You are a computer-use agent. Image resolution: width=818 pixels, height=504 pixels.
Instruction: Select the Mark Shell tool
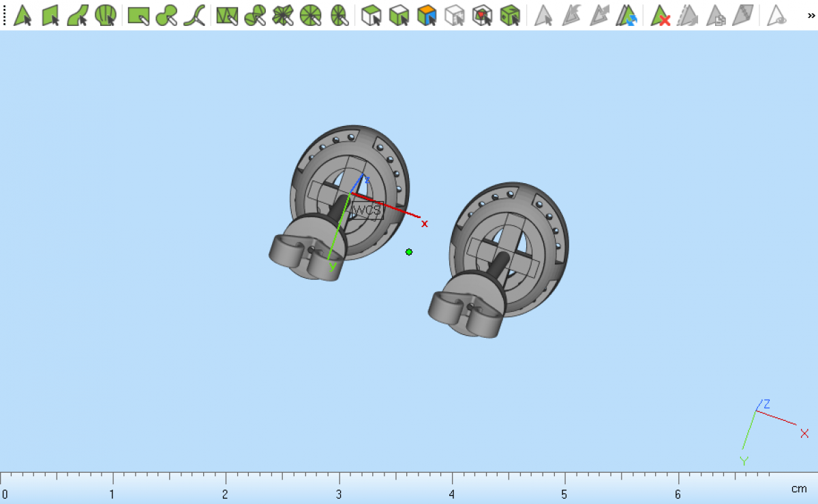(106, 15)
